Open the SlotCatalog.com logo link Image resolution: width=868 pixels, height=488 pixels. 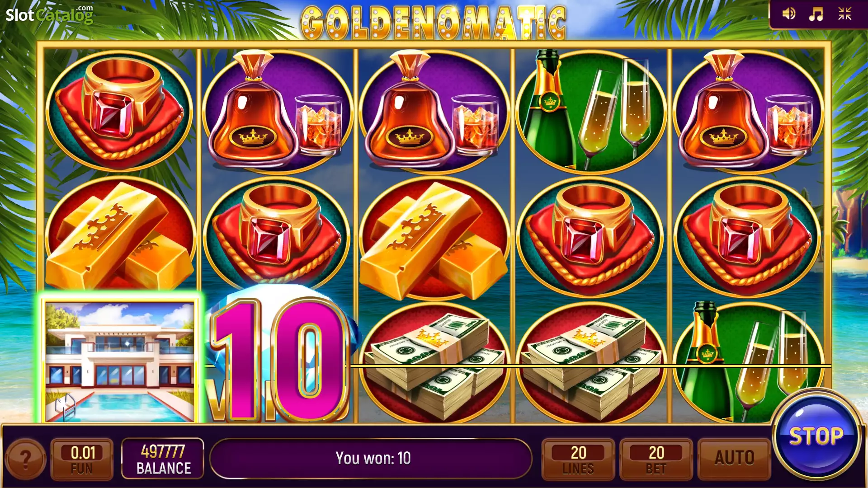pos(49,14)
